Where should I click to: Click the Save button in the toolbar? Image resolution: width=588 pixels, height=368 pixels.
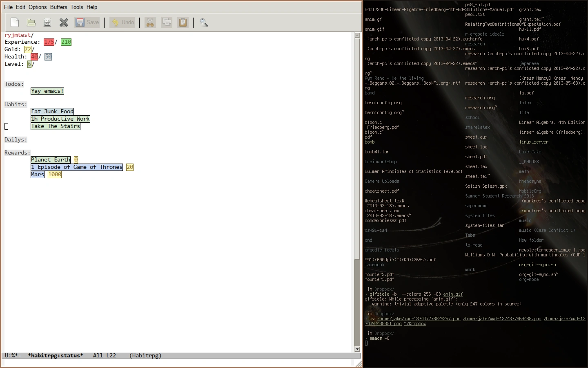pyautogui.click(x=87, y=22)
